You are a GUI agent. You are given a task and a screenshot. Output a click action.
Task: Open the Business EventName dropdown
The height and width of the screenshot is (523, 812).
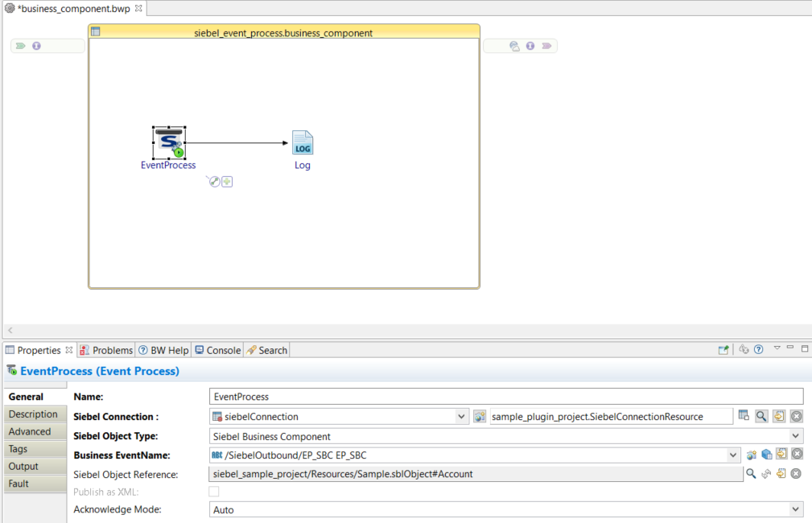pyautogui.click(x=733, y=455)
